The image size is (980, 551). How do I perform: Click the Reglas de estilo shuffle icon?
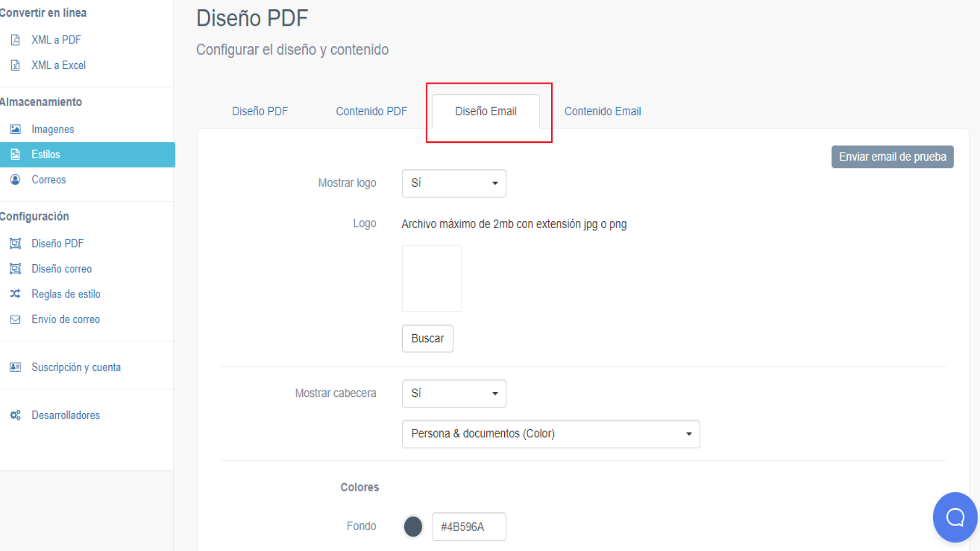coord(15,294)
